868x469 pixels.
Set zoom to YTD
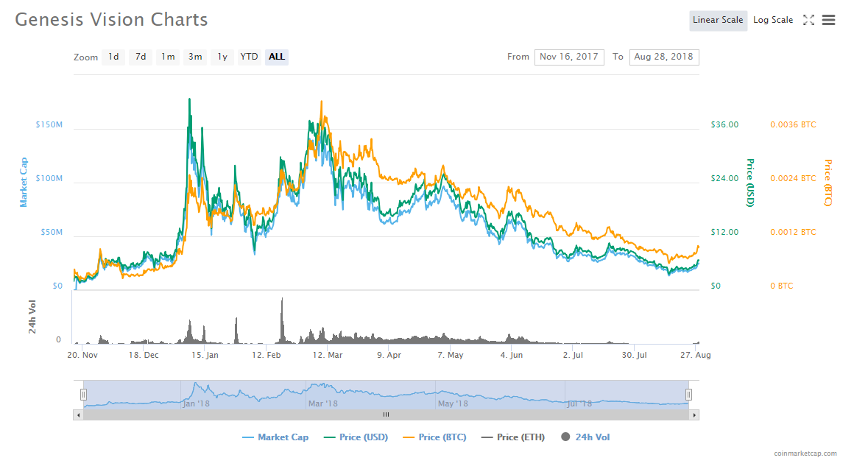(249, 57)
